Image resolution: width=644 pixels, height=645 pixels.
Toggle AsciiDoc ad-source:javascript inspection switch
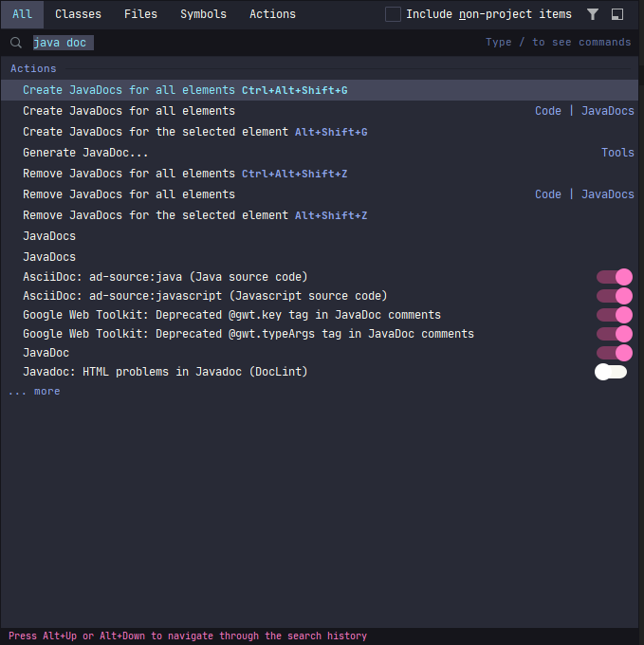(615, 296)
